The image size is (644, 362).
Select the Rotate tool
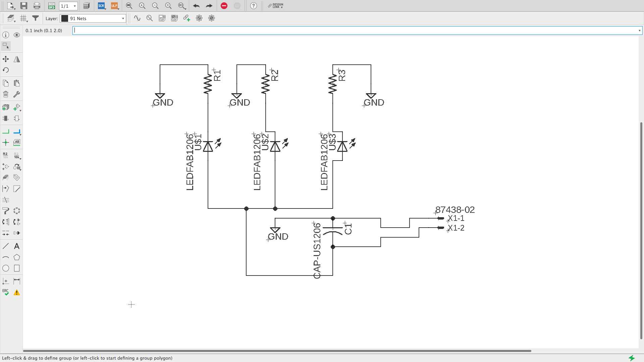[x=6, y=70]
